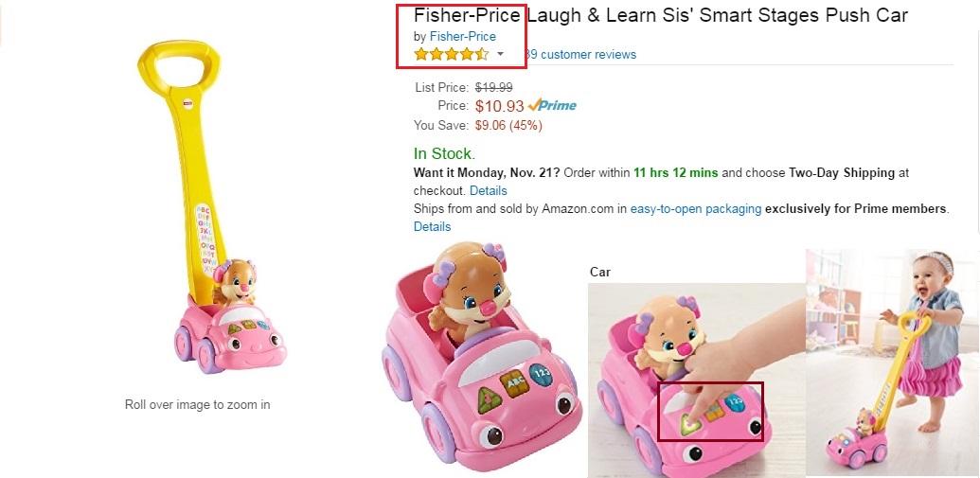Open the Fisher-Price brand link under the title
The image size is (980, 478).
pos(462,36)
